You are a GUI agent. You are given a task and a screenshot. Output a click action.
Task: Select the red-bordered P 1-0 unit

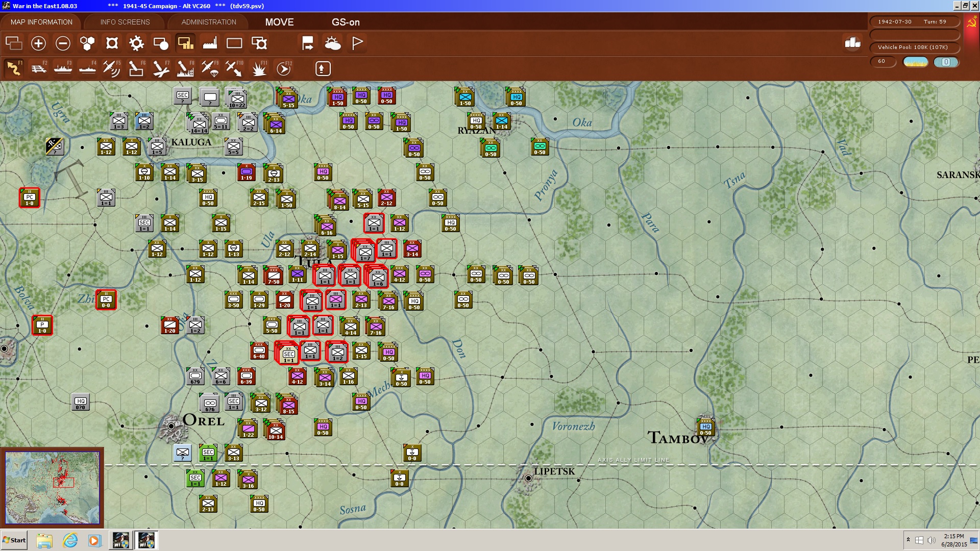[x=42, y=325]
